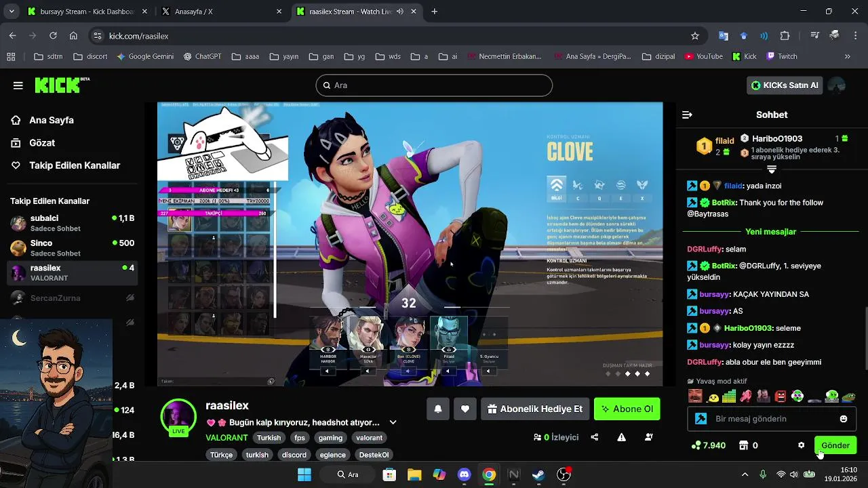
Task: Click the KICK logo
Action: coord(62,85)
